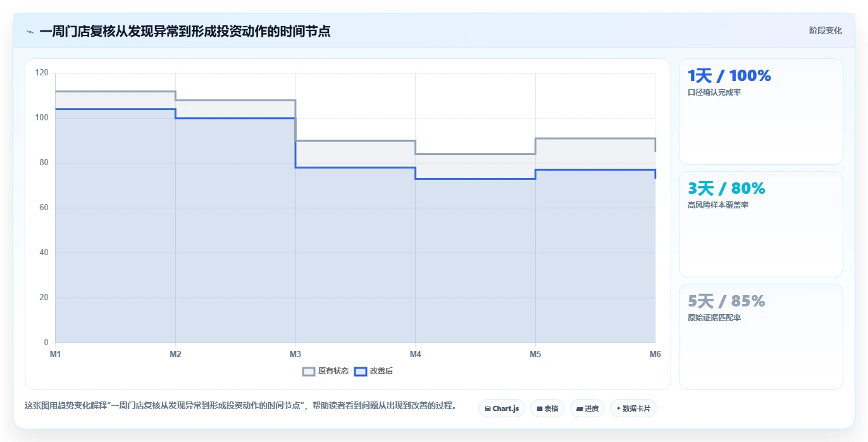The width and height of the screenshot is (868, 442).
Task: Click the 口径确认完成率 label
Action: (x=714, y=92)
